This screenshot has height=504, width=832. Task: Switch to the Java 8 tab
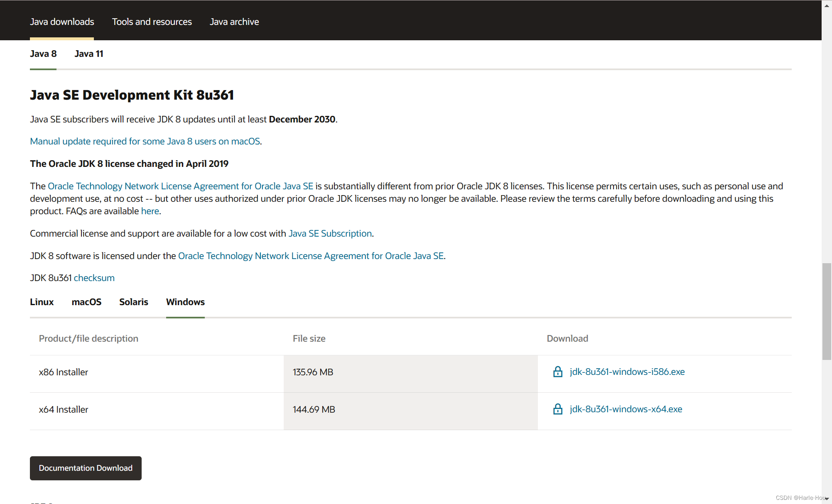click(x=43, y=54)
